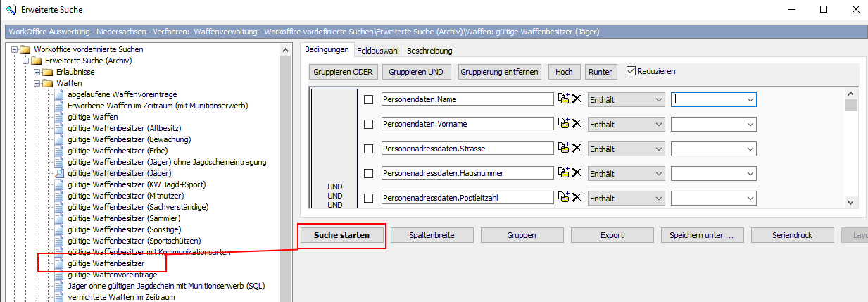Click the Personenadressdaten.Hausnummer field name box
Viewport: 868px width, 302px height.
click(467, 173)
